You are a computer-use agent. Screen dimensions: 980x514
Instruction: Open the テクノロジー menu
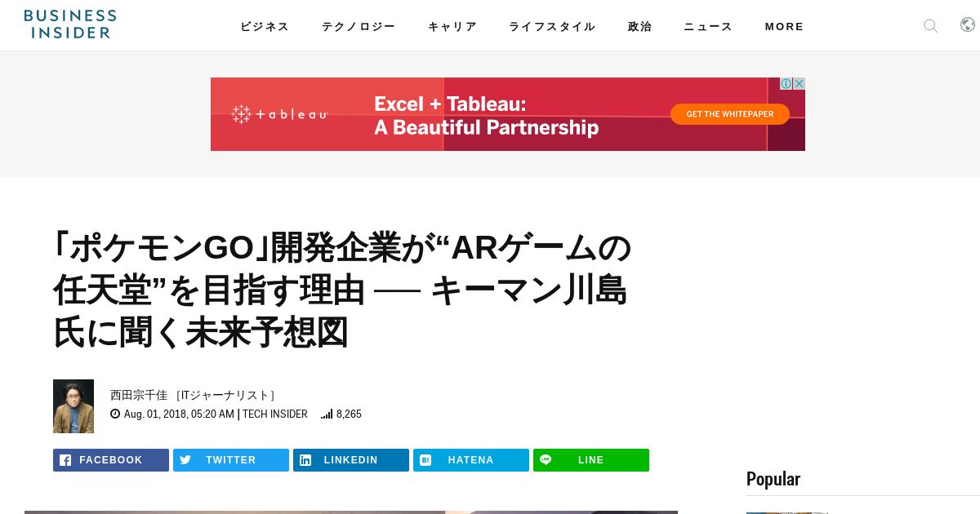point(359,26)
